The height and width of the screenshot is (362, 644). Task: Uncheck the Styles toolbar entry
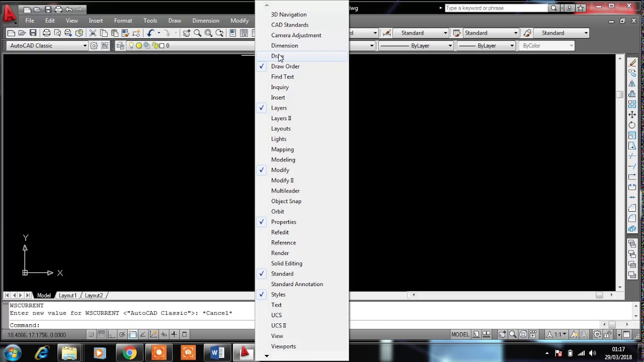point(302,295)
